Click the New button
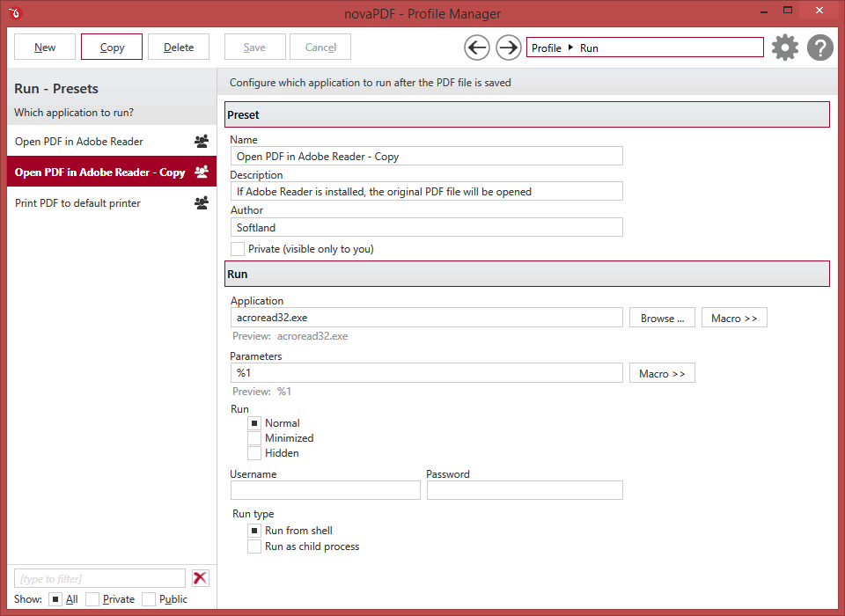This screenshot has height=616, width=845. [45, 48]
